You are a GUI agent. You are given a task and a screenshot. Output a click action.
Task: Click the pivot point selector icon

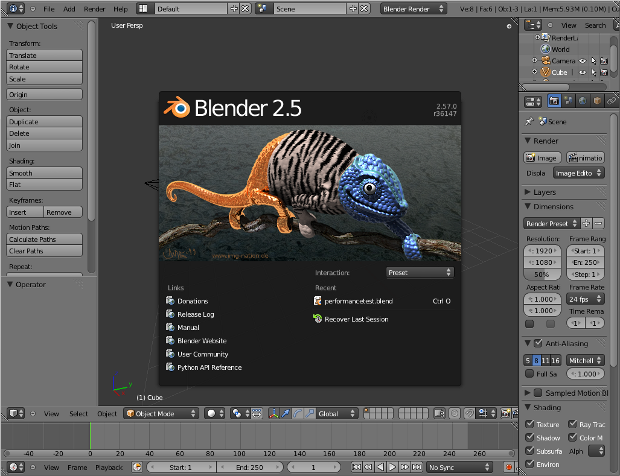click(x=240, y=414)
